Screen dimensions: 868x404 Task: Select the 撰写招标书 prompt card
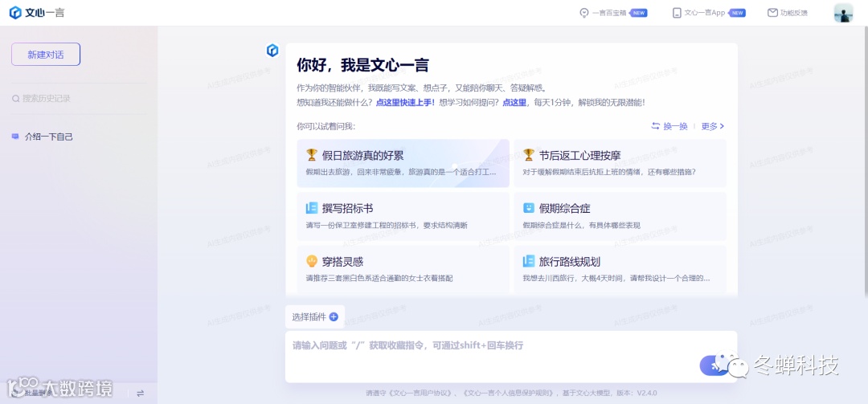403,216
